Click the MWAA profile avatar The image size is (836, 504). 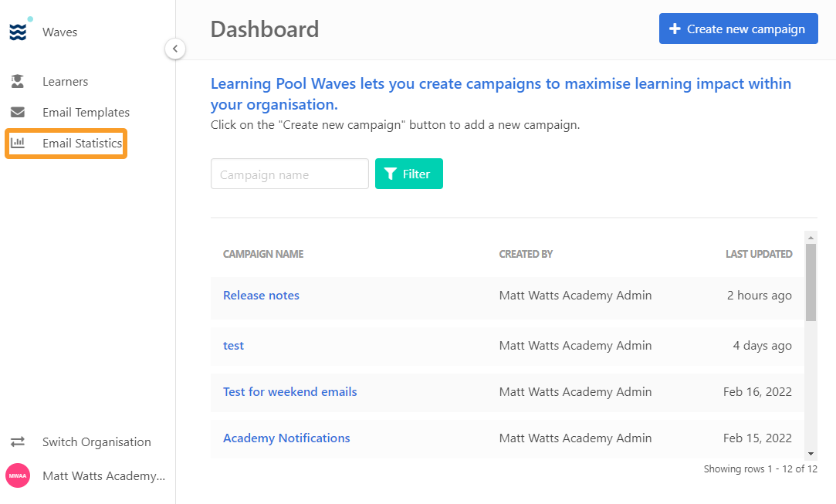18,475
